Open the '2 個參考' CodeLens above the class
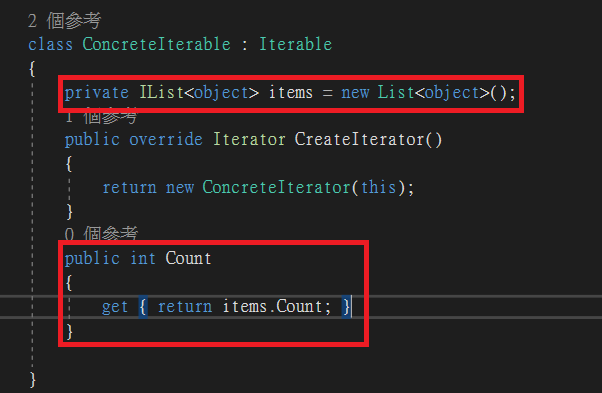This screenshot has width=602, height=393. (64, 20)
